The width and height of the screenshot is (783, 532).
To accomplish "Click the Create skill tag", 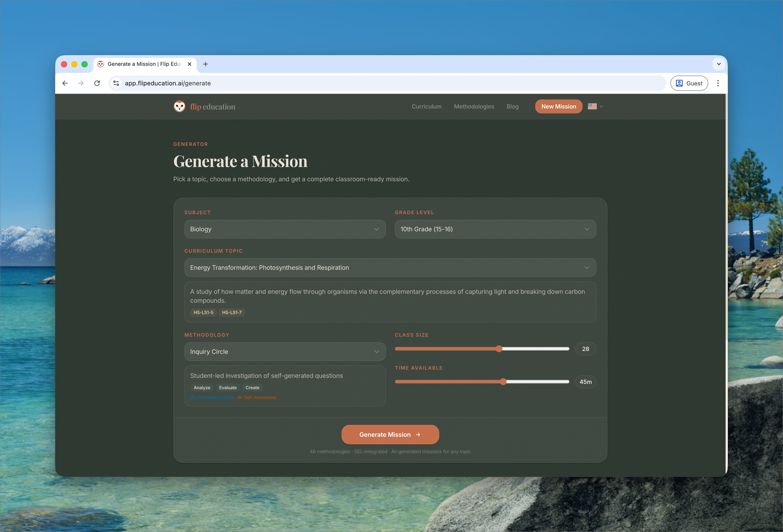I will (252, 387).
